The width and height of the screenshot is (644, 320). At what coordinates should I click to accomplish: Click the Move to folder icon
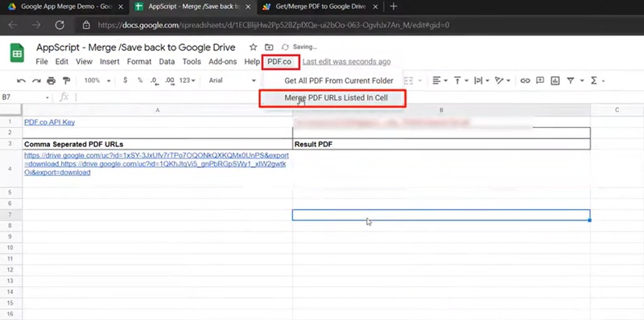(269, 47)
